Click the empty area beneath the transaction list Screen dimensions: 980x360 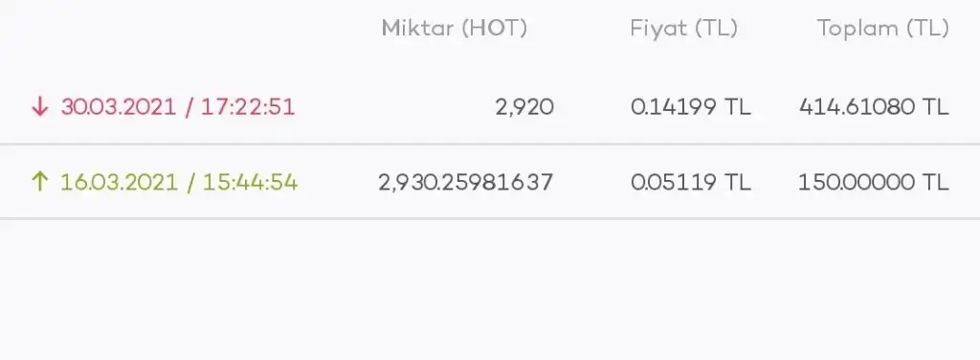(x=490, y=290)
